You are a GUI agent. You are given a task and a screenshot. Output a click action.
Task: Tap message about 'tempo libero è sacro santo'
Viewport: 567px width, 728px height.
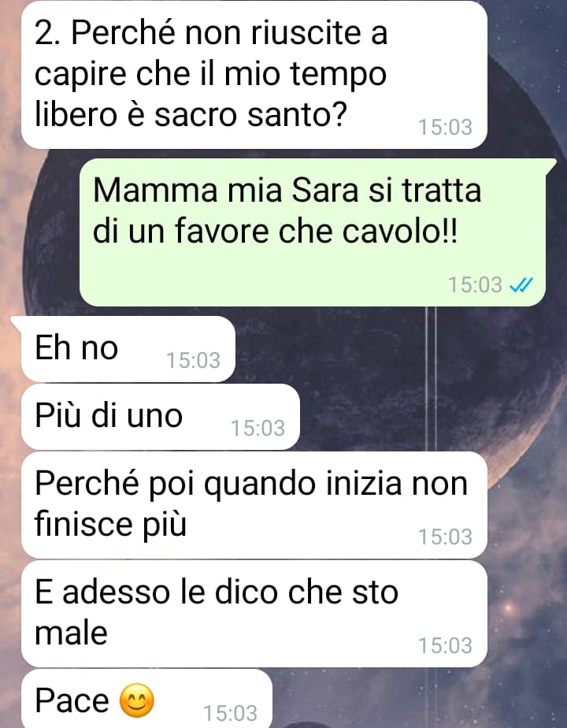tap(254, 74)
